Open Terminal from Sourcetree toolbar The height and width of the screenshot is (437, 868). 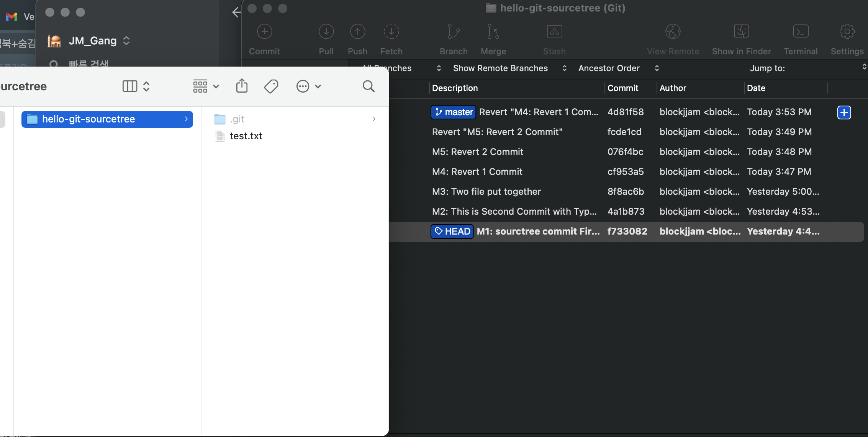point(801,32)
